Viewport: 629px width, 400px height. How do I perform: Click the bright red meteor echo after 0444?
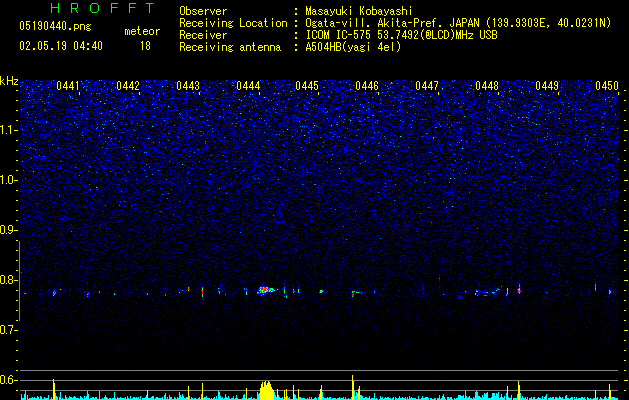coord(267,289)
